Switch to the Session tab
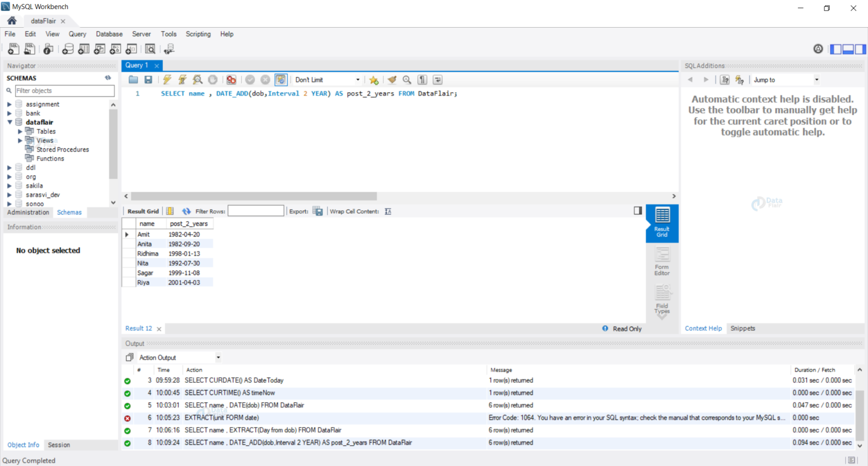 click(59, 445)
